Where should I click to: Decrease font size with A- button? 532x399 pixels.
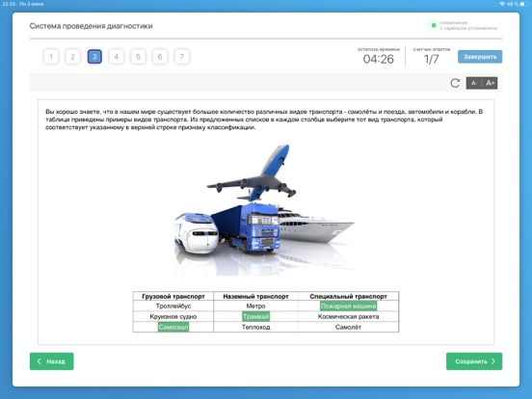[474, 83]
